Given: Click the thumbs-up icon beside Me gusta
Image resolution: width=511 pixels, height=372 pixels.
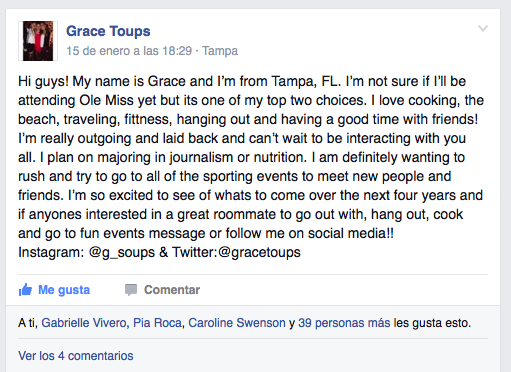Looking at the screenshot, I should tap(25, 290).
